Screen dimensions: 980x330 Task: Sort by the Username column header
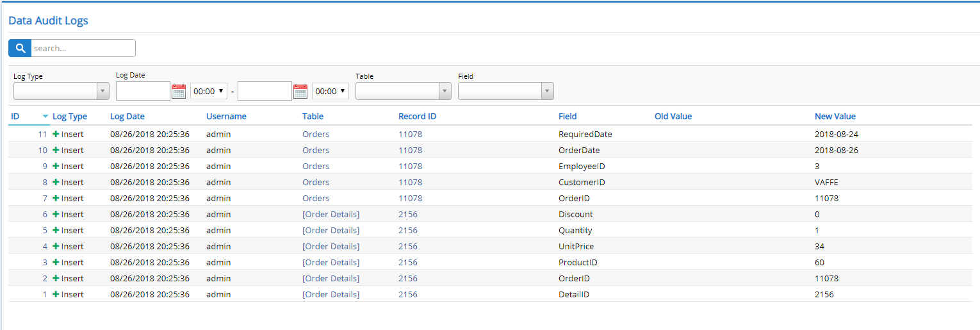[226, 117]
